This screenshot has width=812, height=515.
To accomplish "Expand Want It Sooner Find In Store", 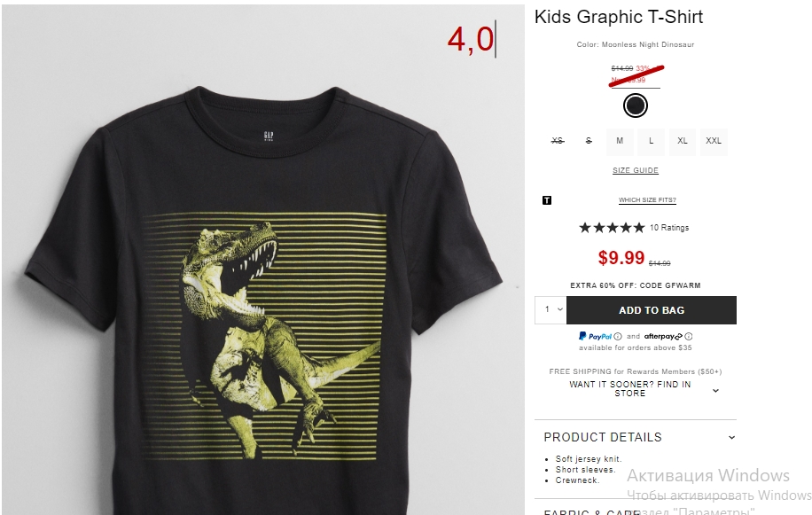I will pos(643,389).
